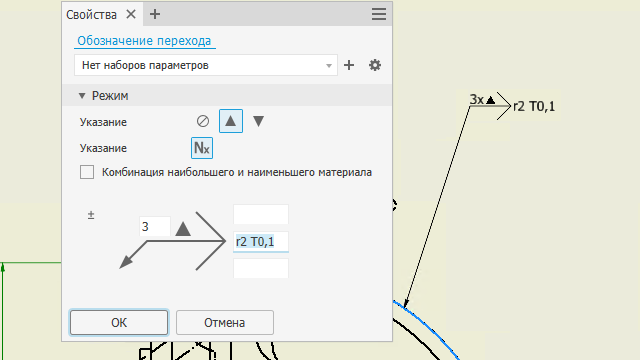640x360 pixels.
Task: Click the Обозначение перехода link
Action: click(x=144, y=41)
